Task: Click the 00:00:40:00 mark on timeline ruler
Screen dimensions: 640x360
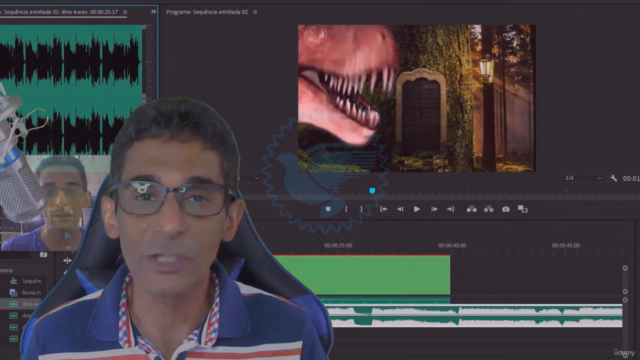Action: [452, 245]
